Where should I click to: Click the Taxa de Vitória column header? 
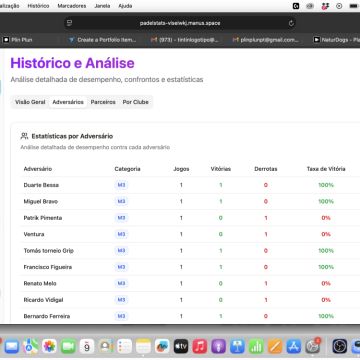tap(326, 169)
